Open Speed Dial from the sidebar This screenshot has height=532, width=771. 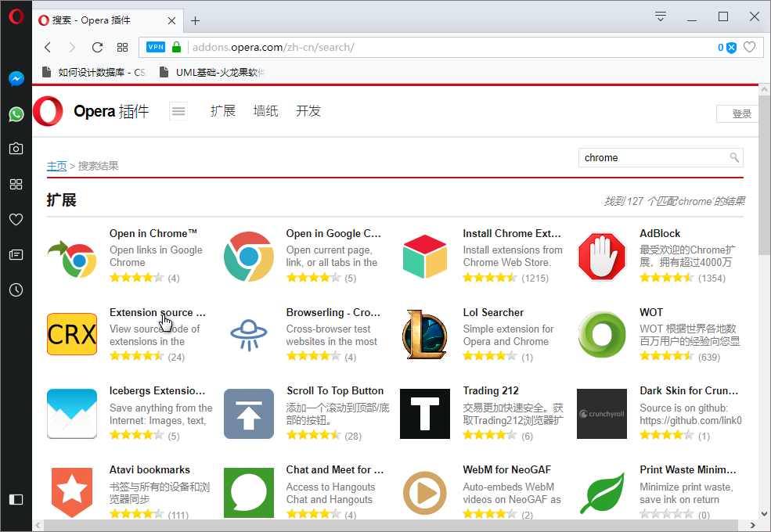pyautogui.click(x=16, y=184)
